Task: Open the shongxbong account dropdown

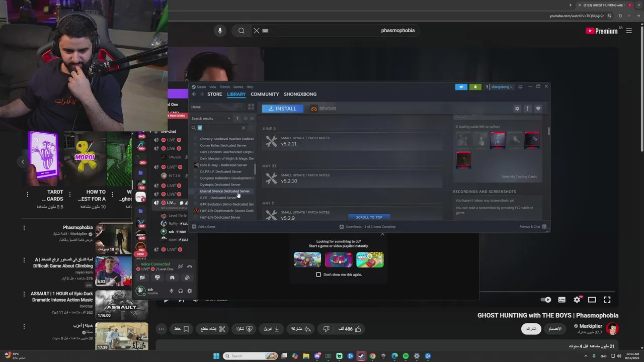Action: coord(502,87)
